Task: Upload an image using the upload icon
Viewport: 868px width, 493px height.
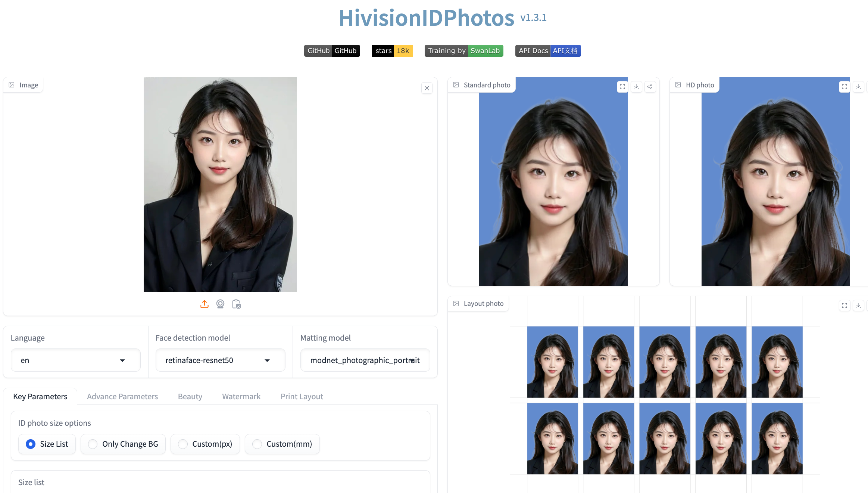Action: pyautogui.click(x=204, y=304)
